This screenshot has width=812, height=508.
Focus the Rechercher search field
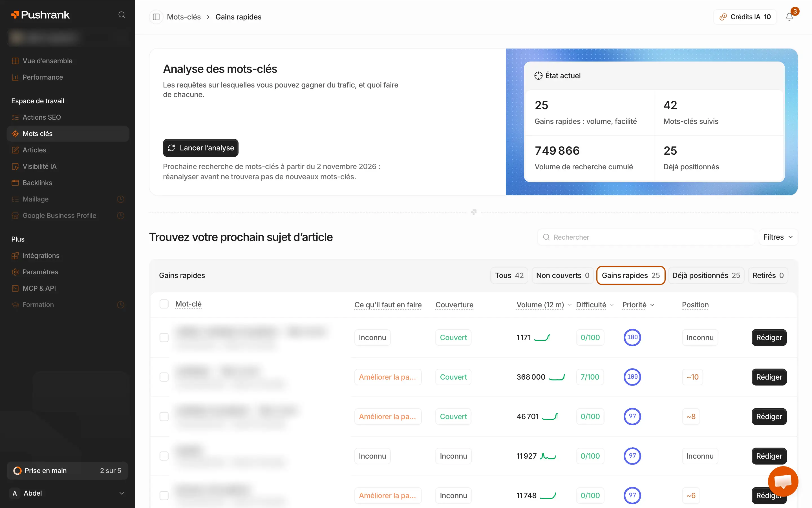[x=646, y=237]
